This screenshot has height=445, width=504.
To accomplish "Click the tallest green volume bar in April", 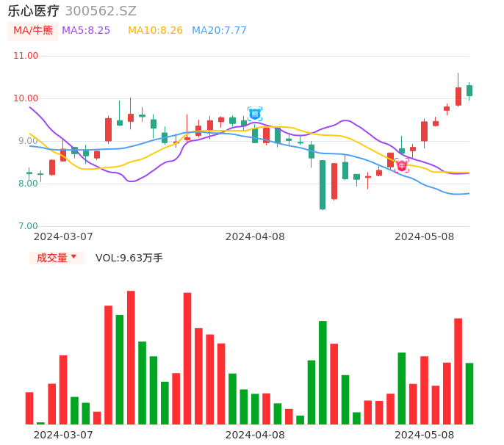I will [323, 372].
